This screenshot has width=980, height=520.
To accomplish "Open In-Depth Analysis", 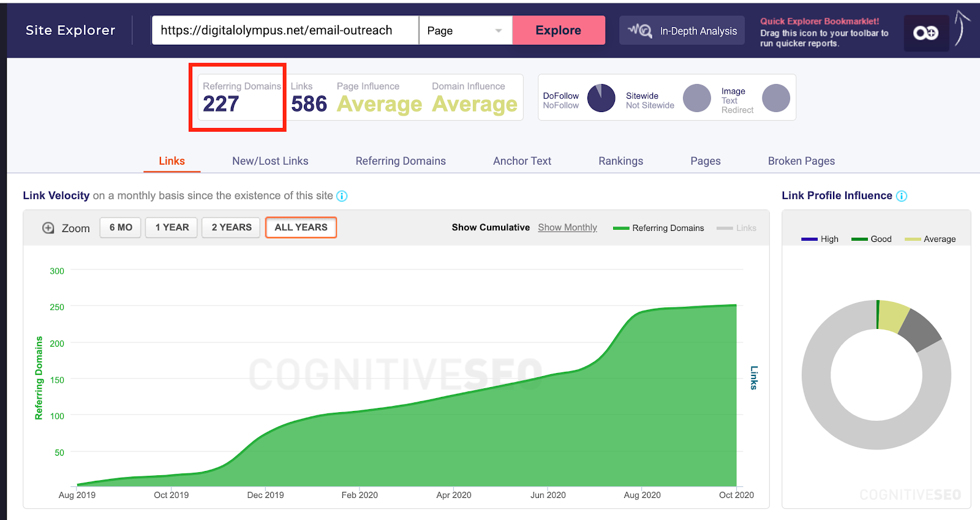I will pyautogui.click(x=682, y=30).
